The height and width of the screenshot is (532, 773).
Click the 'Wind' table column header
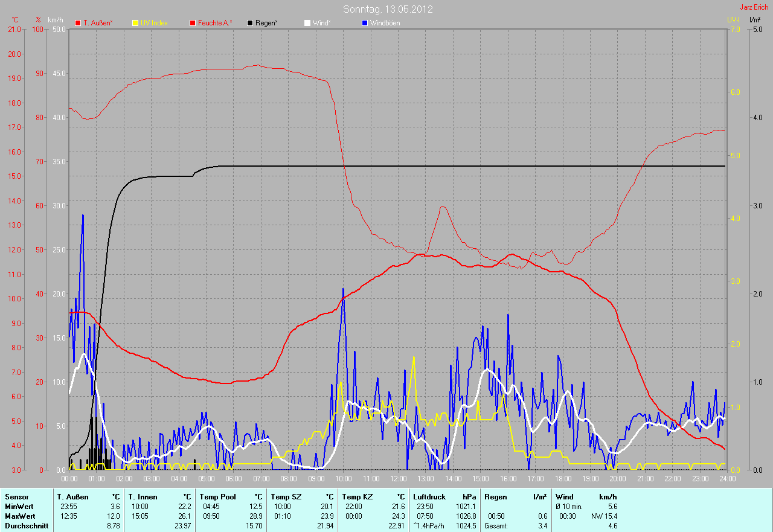click(x=564, y=496)
